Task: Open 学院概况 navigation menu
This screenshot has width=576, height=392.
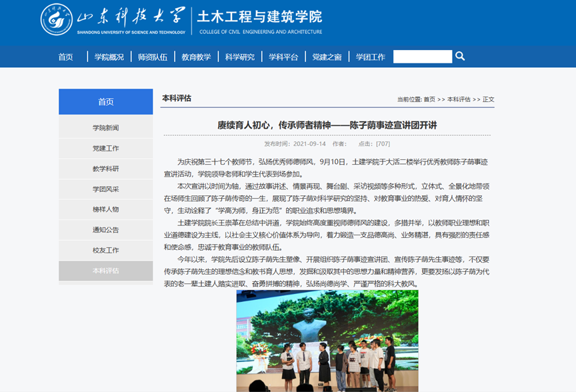Action: pyautogui.click(x=109, y=57)
